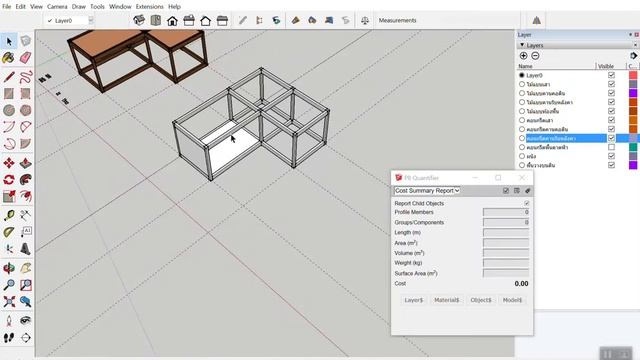This screenshot has width=640, height=360.
Task: Open the Layers details arrow menu
Action: 633,56
